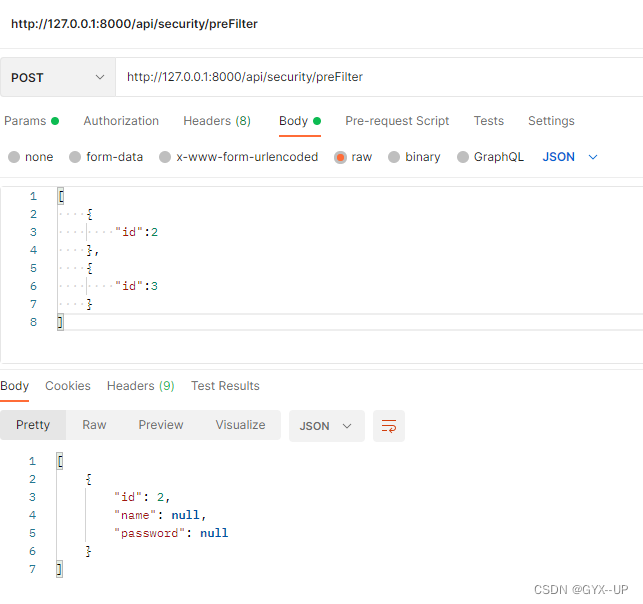Click "id": 2, in the response body

[x=142, y=497]
